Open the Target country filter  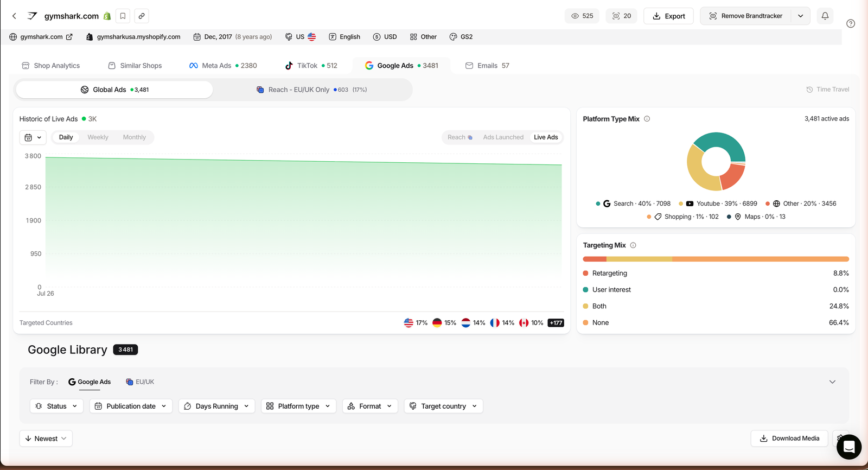443,406
